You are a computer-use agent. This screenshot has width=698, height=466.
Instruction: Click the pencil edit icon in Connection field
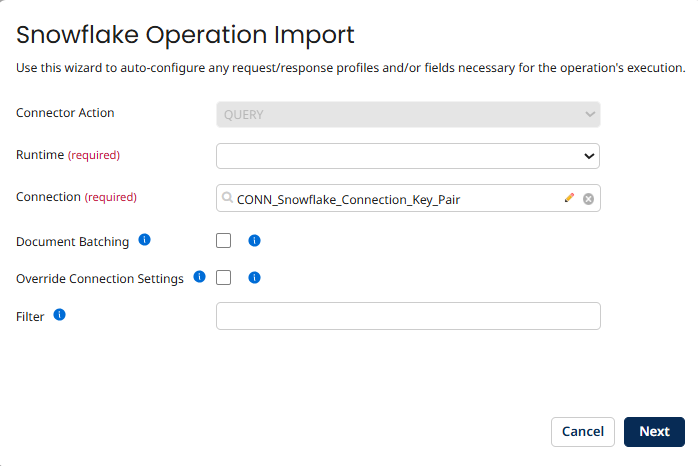click(x=569, y=198)
